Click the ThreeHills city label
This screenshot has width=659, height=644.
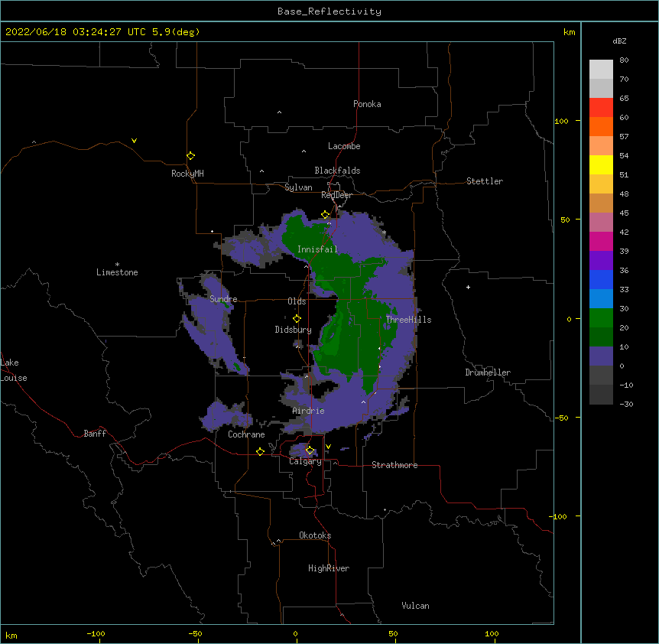(x=408, y=320)
